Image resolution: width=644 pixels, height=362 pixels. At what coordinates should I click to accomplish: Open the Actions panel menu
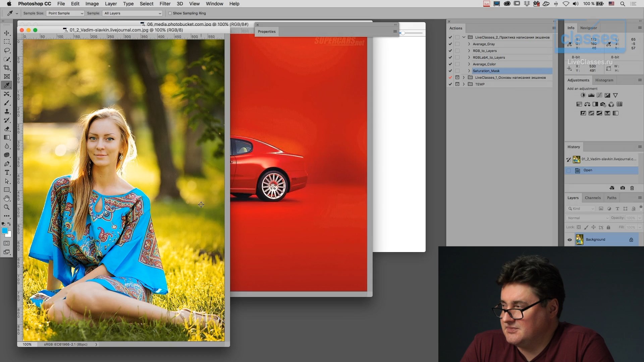click(554, 28)
